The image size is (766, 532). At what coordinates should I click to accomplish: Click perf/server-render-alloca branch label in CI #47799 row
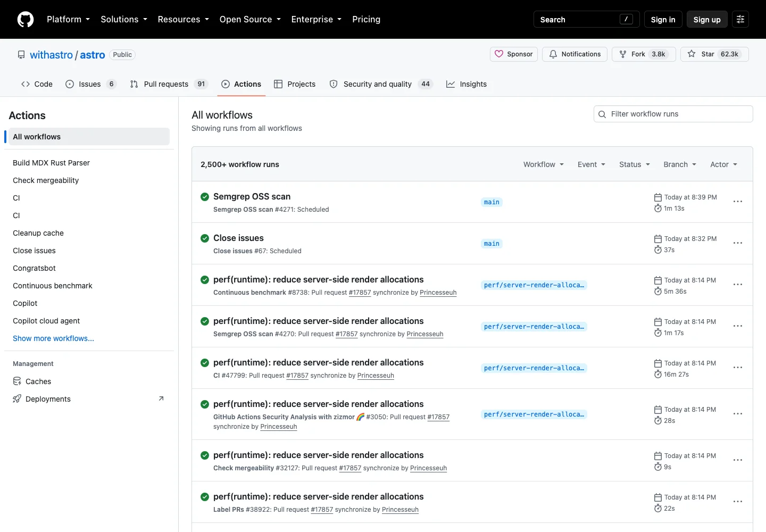534,368
